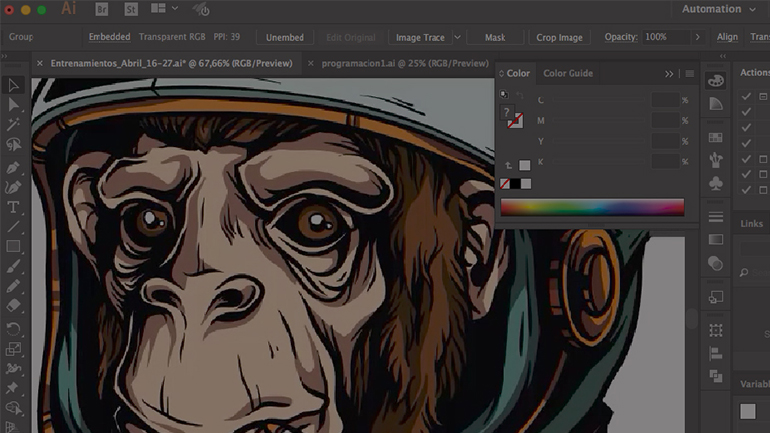The width and height of the screenshot is (770, 433).
Task: Select the Scale tool
Action: 13,349
